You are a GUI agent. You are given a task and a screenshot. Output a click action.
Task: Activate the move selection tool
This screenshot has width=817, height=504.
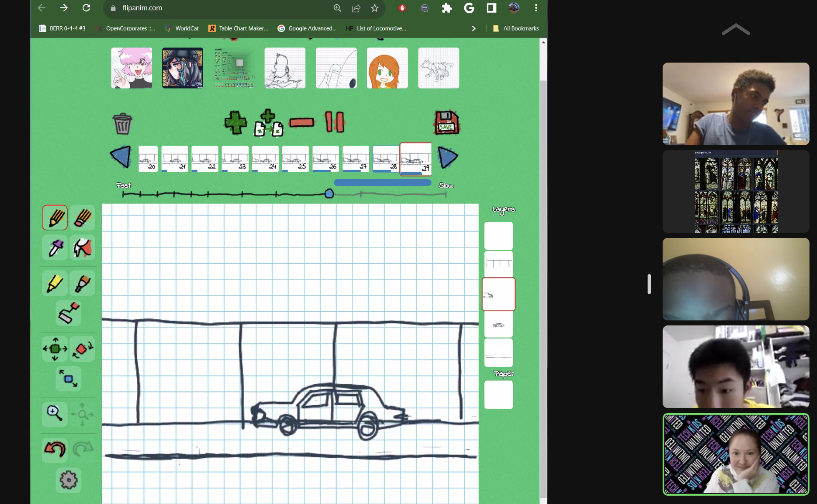(55, 349)
